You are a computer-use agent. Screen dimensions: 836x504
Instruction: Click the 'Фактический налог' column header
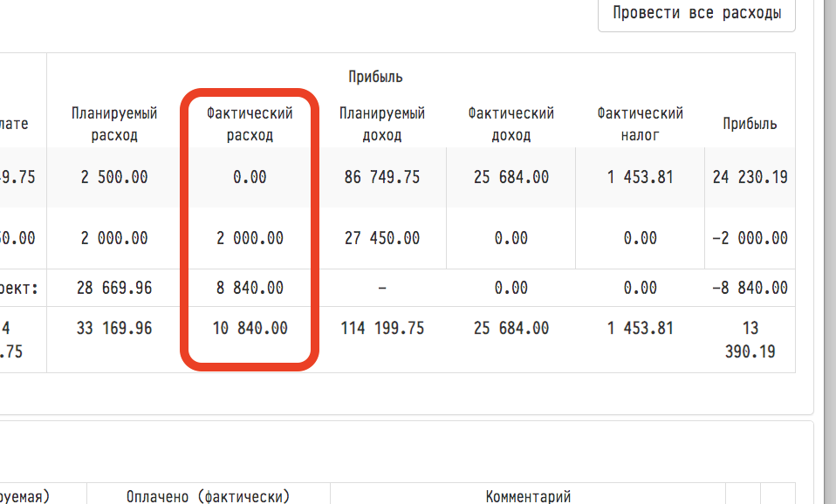click(x=640, y=124)
